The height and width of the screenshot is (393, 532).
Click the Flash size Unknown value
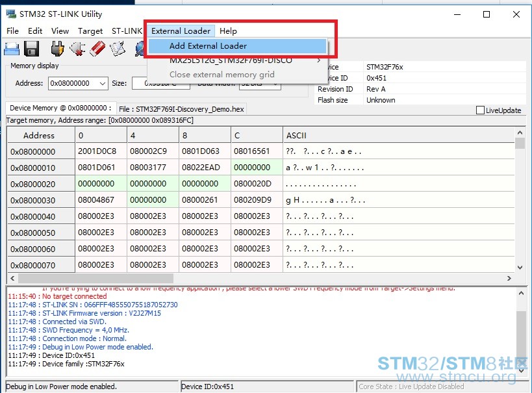point(381,100)
